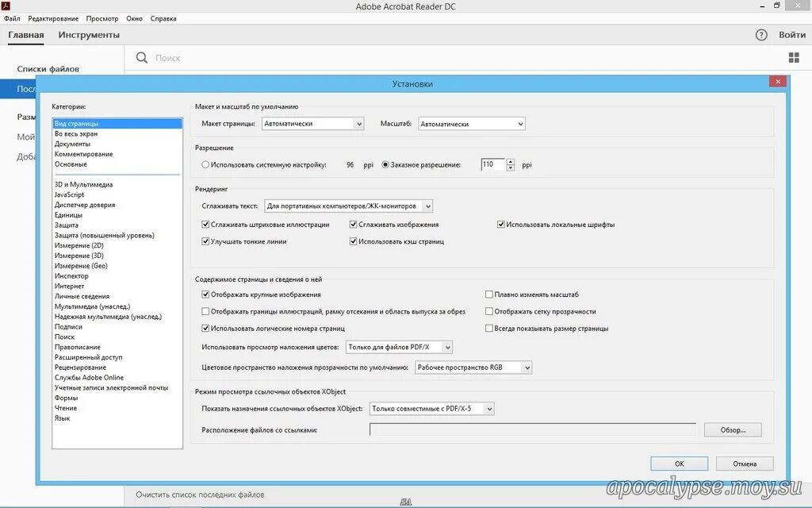Open the Окно menu

[134, 18]
